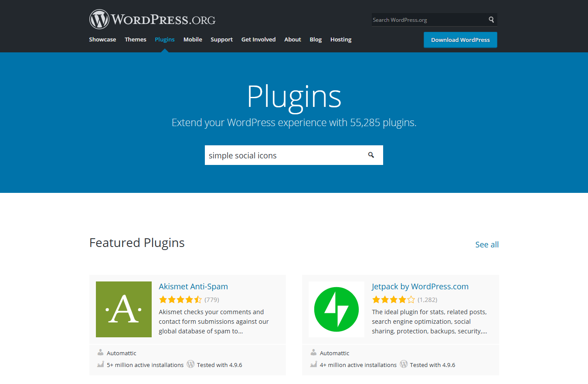Screen dimensions: 588x384
Task: Open the Jetpack plugin icon thumbnail
Action: click(x=336, y=309)
